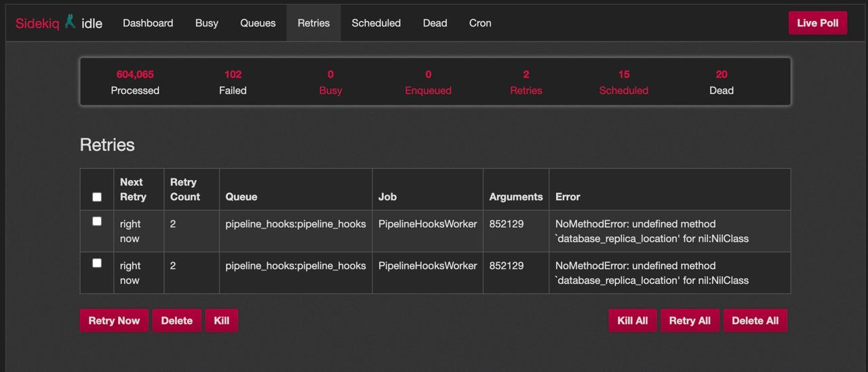Viewport: 868px width, 372px height.
Task: Toggle the select-all checkbox in table header
Action: [97, 197]
